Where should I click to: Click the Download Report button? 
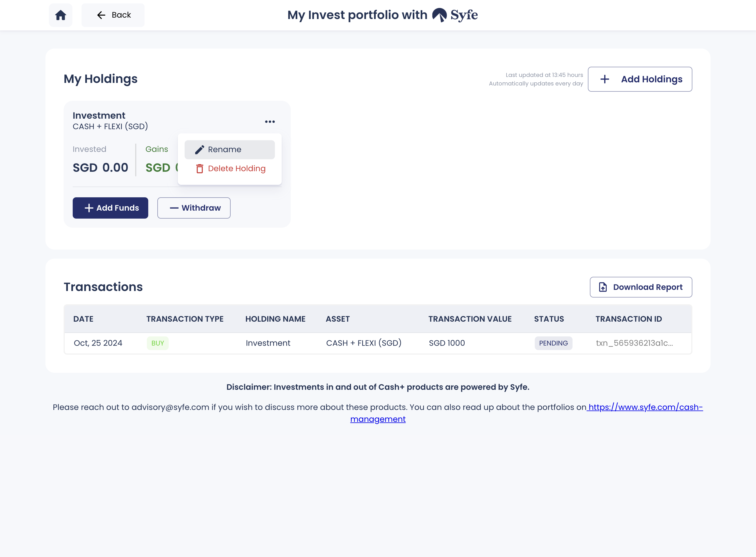point(641,287)
